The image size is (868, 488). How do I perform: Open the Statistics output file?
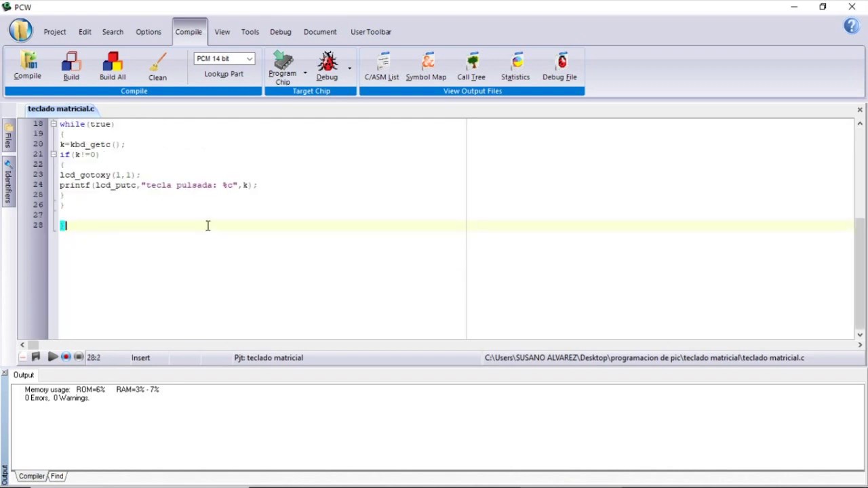click(x=515, y=66)
